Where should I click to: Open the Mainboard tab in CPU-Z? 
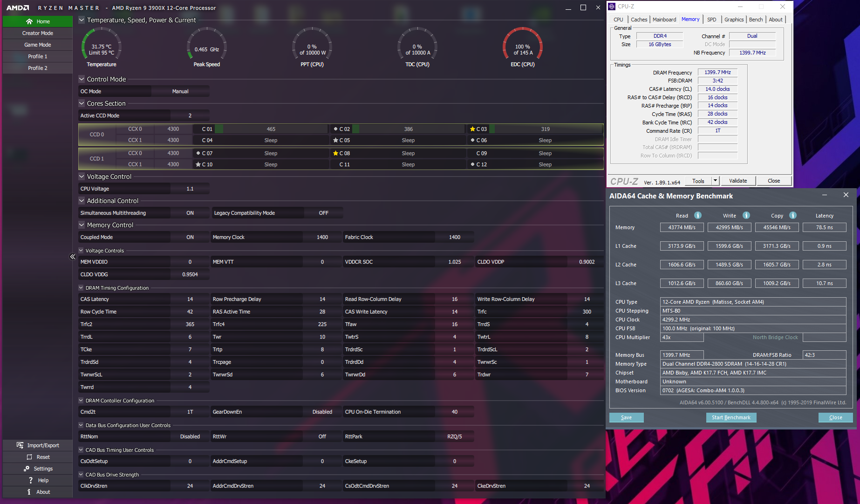(664, 20)
